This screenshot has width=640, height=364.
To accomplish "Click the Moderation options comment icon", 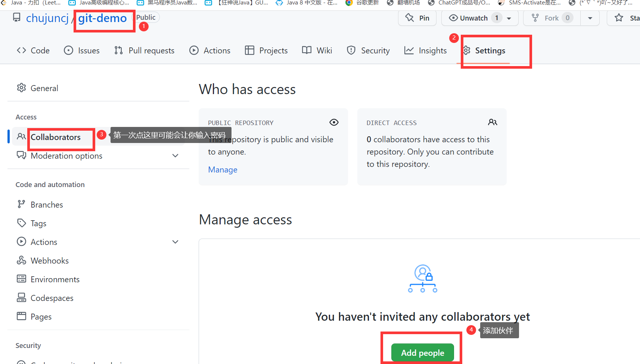I will (21, 155).
